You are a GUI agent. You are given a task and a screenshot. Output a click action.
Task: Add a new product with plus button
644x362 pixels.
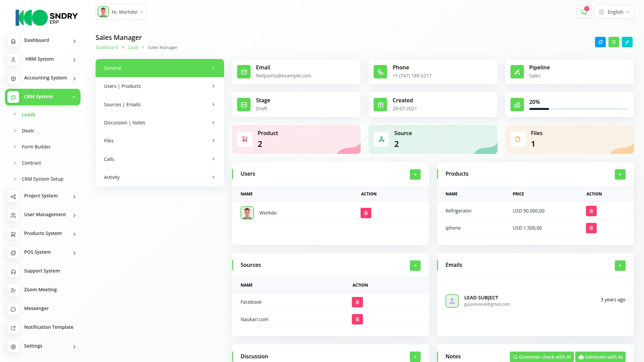point(620,175)
